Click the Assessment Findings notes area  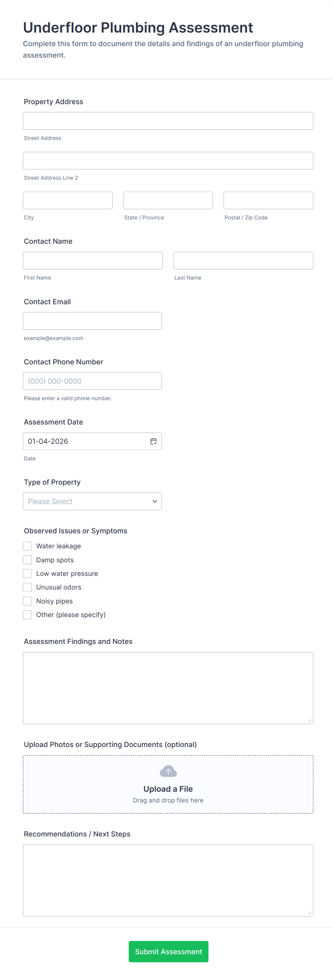click(168, 687)
